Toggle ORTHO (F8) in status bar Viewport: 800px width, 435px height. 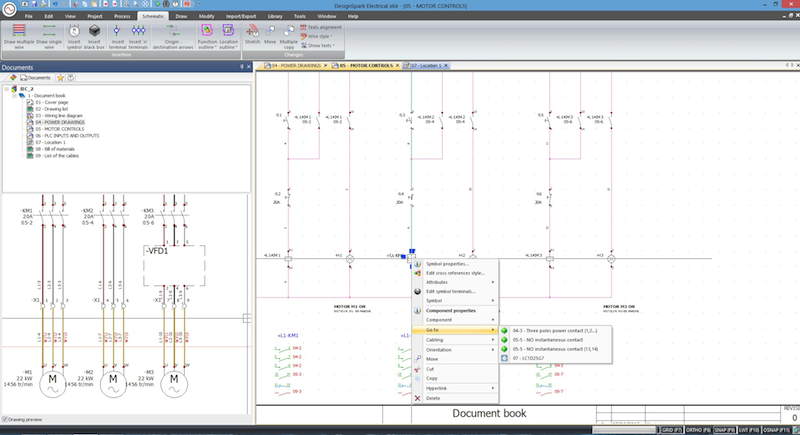click(x=698, y=430)
